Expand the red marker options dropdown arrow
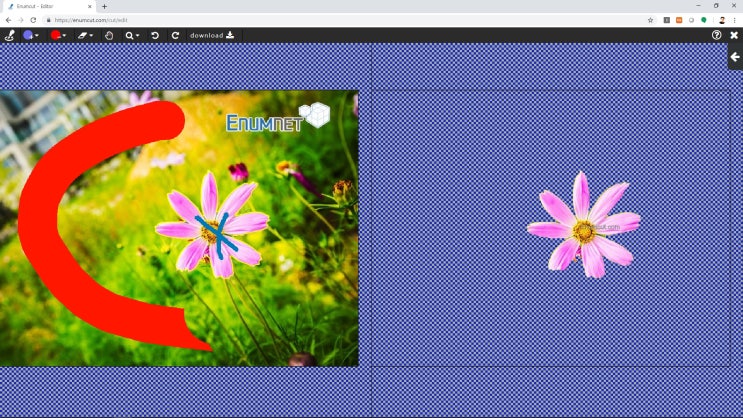Viewport: 743px width, 418px height. pos(64,36)
